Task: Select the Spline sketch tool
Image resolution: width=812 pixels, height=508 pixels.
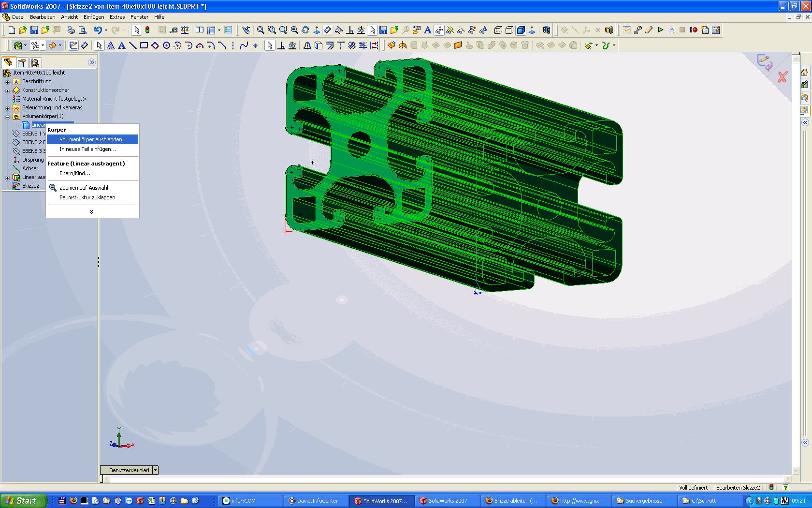Action: (x=244, y=45)
